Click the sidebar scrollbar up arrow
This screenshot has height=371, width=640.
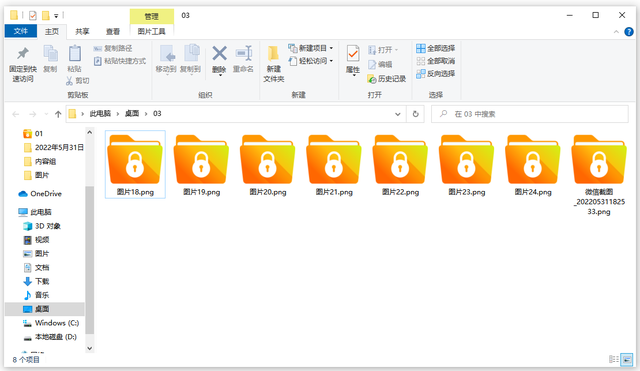click(x=90, y=133)
